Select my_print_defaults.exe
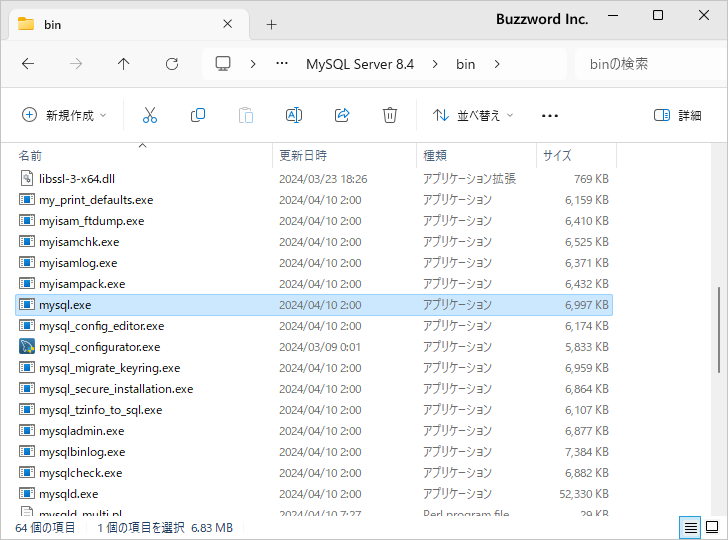 [x=314, y=200]
